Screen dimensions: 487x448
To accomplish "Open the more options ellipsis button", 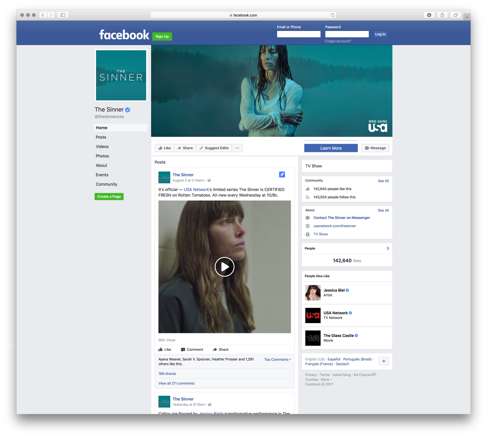I will [x=237, y=148].
